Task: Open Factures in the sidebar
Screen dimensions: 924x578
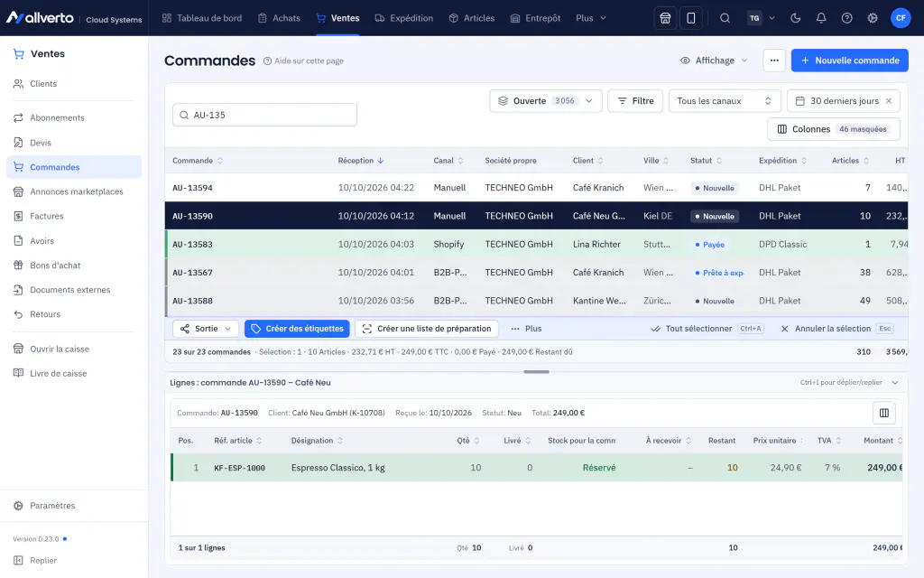Action: click(x=47, y=216)
